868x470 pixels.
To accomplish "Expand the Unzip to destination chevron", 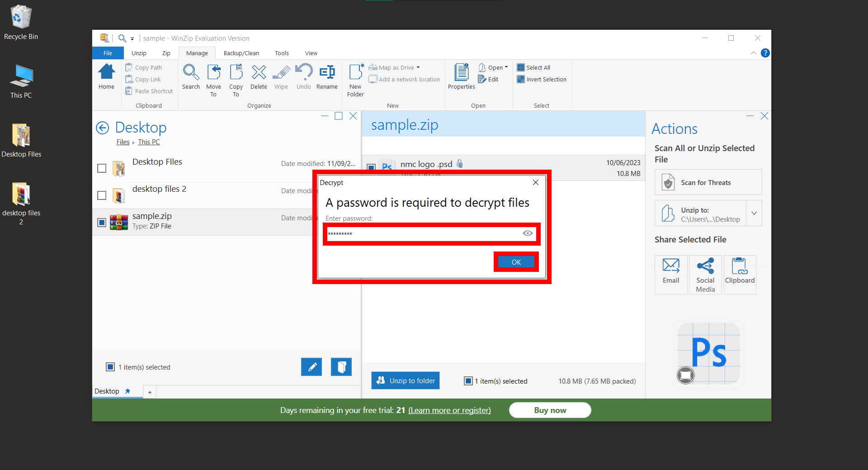I will coord(754,213).
